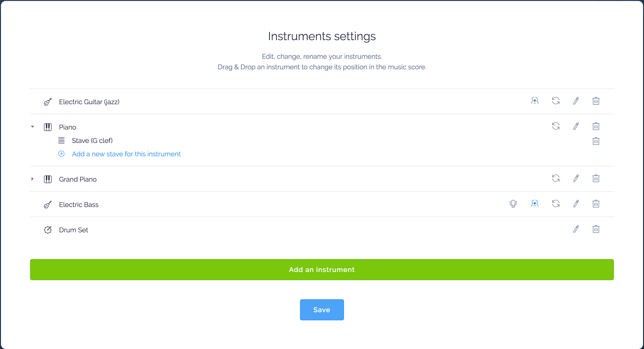
Task: Click the change instrument icon for Piano
Action: tap(556, 126)
